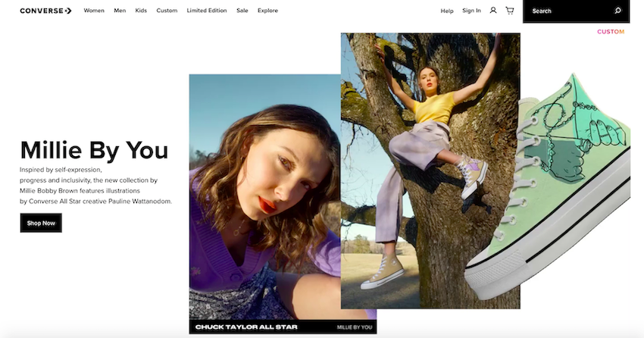Open the Limited Edition menu
This screenshot has height=338, width=644.
click(x=207, y=11)
